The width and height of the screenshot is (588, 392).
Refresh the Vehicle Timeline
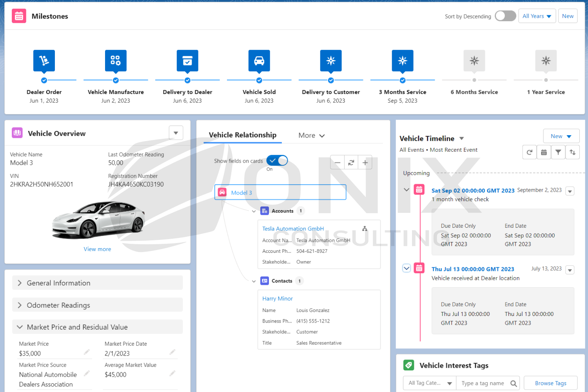(530, 152)
